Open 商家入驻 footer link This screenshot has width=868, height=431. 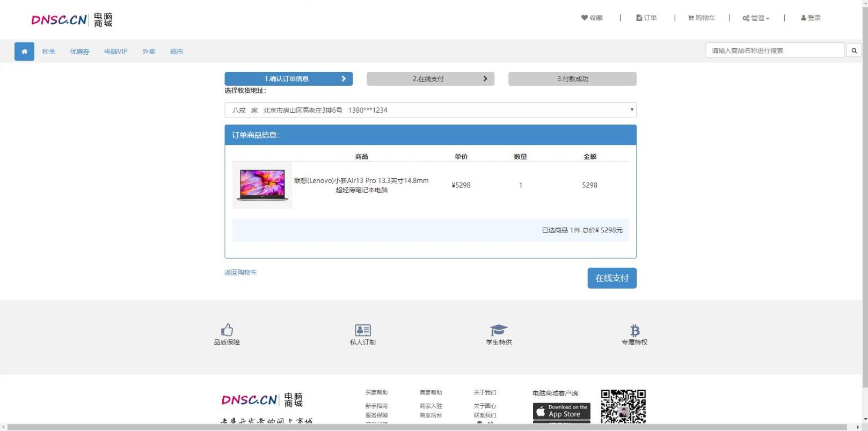[431, 406]
